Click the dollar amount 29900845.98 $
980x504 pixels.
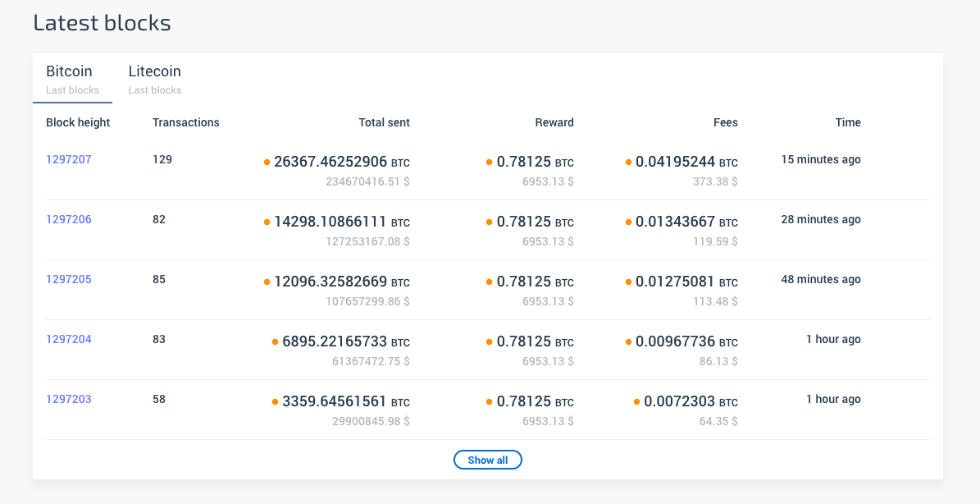point(371,422)
